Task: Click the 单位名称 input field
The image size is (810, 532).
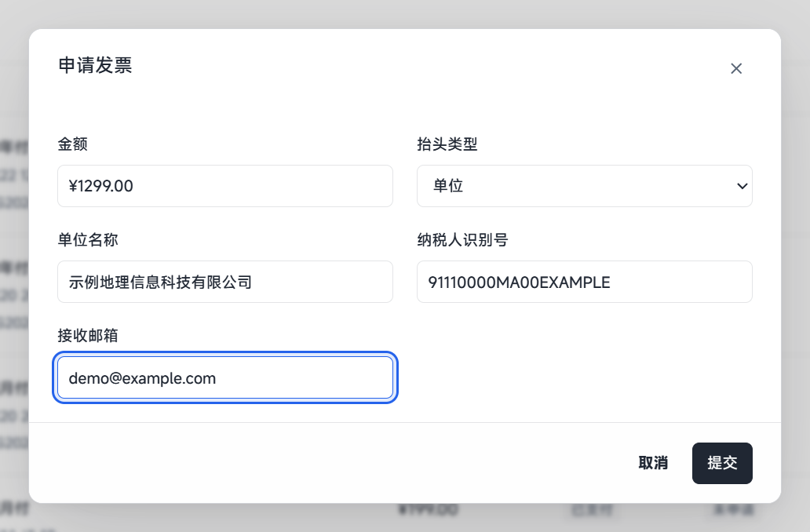Action: pyautogui.click(x=225, y=282)
